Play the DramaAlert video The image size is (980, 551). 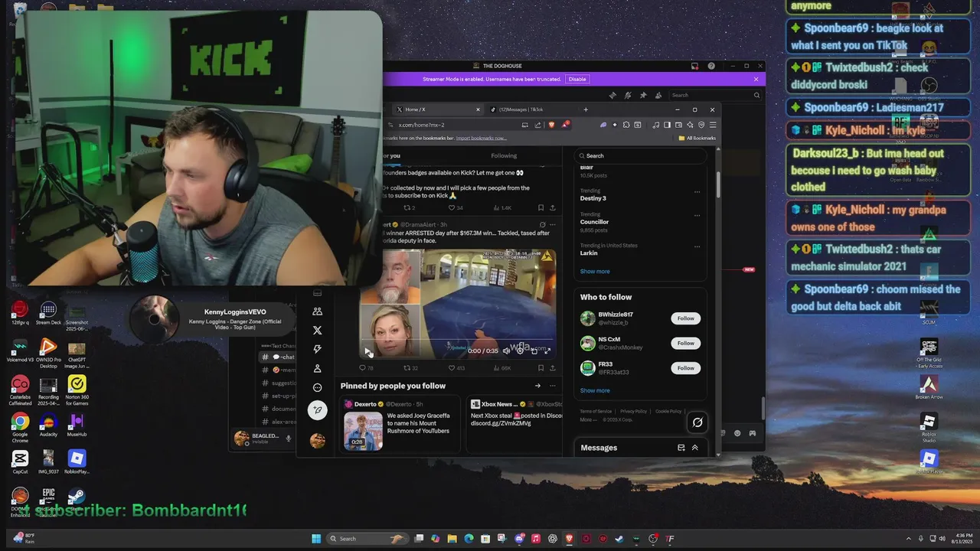(x=367, y=351)
